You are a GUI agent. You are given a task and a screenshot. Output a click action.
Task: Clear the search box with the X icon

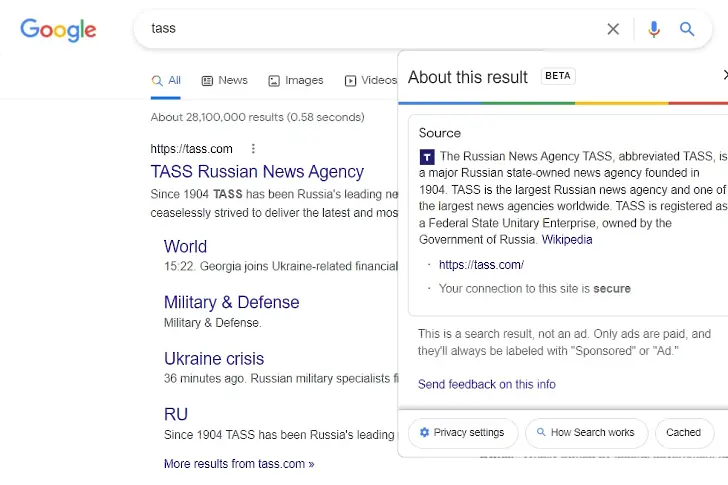pos(613,29)
